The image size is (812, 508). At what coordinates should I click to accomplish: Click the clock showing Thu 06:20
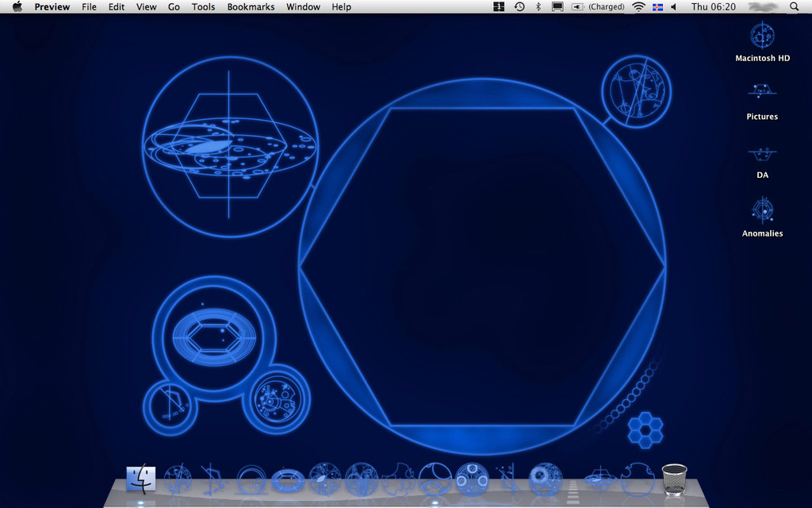713,6
